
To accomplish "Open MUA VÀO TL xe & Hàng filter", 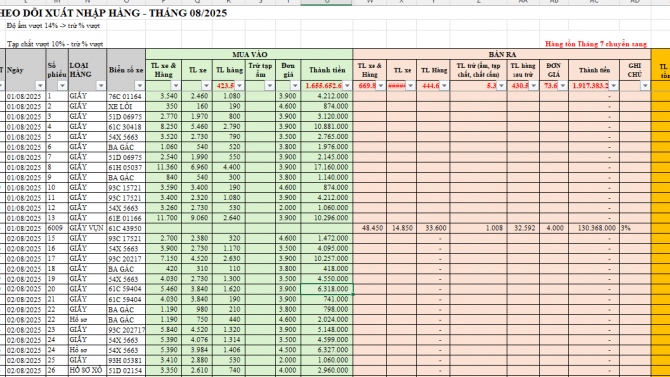I will [x=176, y=85].
